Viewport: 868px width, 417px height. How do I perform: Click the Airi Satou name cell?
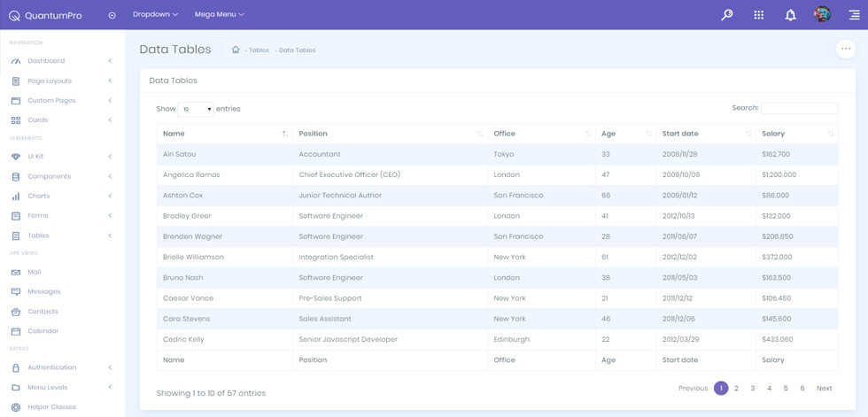click(x=225, y=154)
